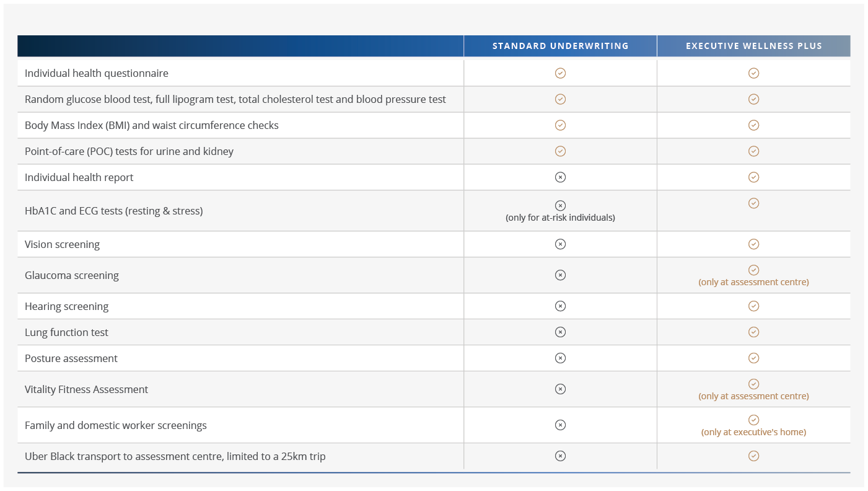Screen dimensions: 868x491
Task: Click Standard checkmark for Point-of-care tests row
Action: point(560,151)
